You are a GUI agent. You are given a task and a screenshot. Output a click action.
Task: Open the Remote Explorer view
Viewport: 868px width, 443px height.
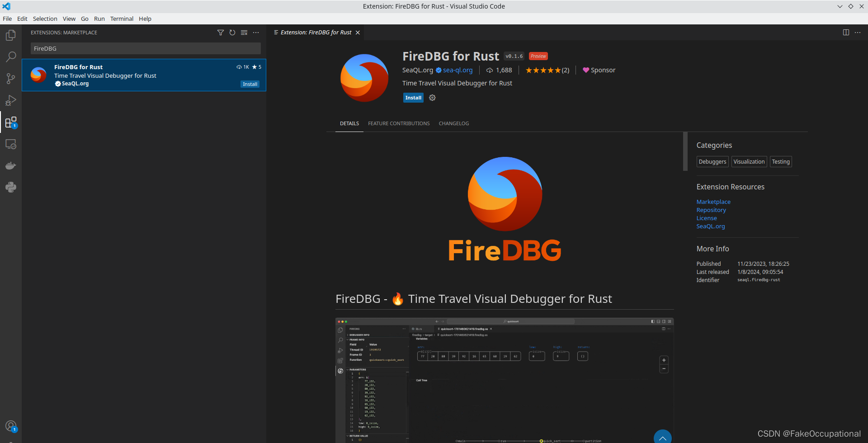coord(11,144)
